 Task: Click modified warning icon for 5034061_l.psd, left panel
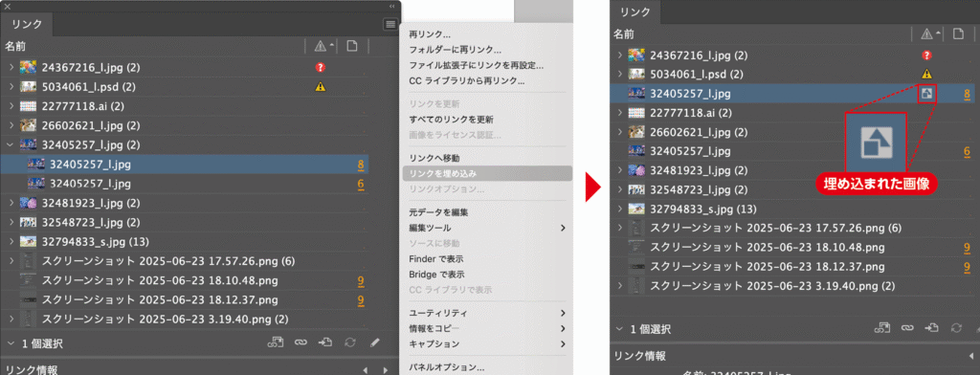[x=321, y=86]
